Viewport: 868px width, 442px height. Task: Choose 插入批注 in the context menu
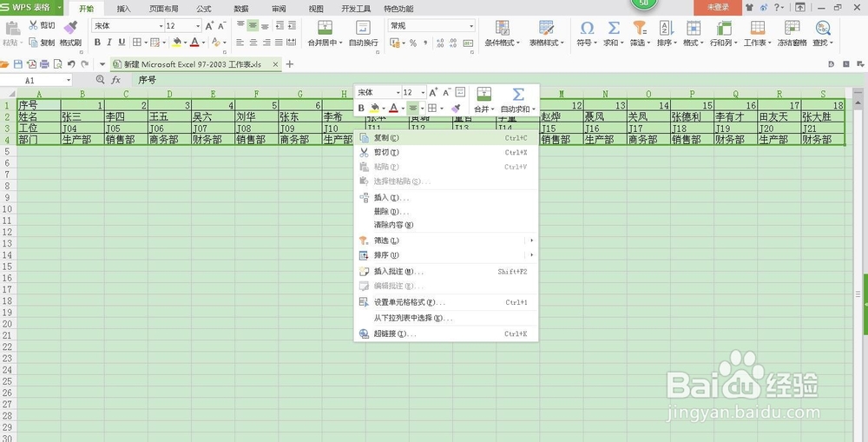tap(446, 272)
